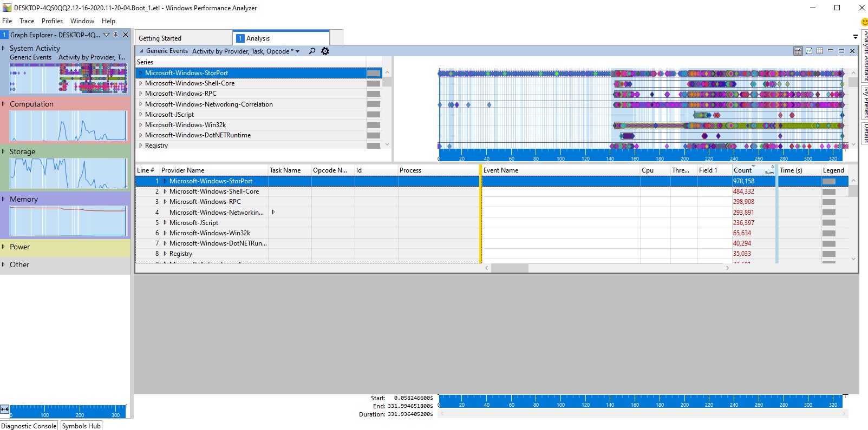Close the Graph Explorer panel
This screenshot has height=430, width=868.
click(x=126, y=35)
